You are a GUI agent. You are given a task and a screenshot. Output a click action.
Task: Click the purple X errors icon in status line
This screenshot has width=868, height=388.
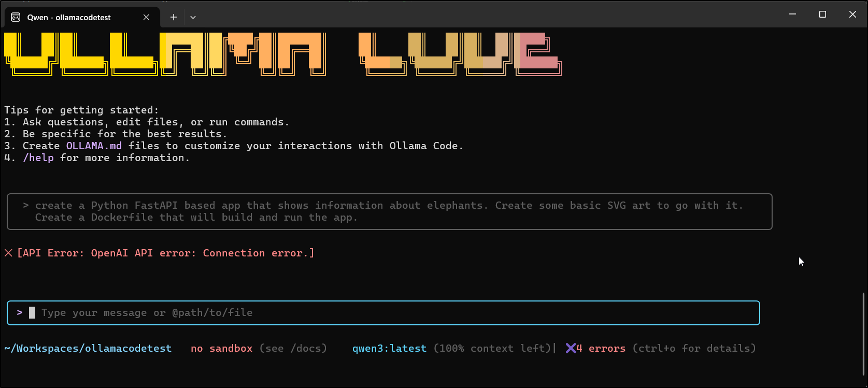pyautogui.click(x=570, y=348)
